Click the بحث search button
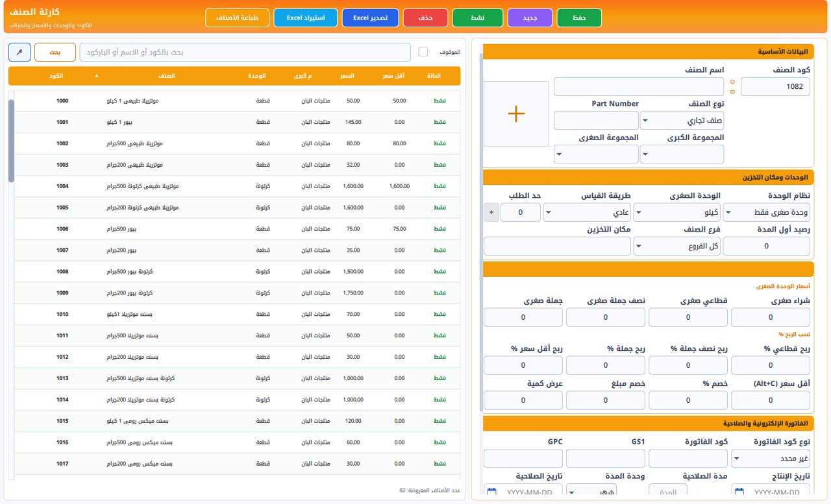The height and width of the screenshot is (504, 831). click(x=55, y=53)
